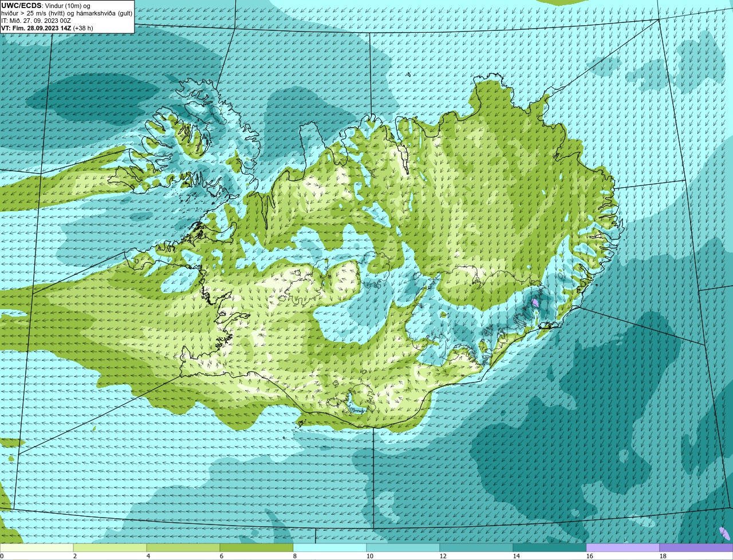Click the "hámarkshviða (gult)" text
The width and height of the screenshot is (733, 560).
click(x=104, y=14)
